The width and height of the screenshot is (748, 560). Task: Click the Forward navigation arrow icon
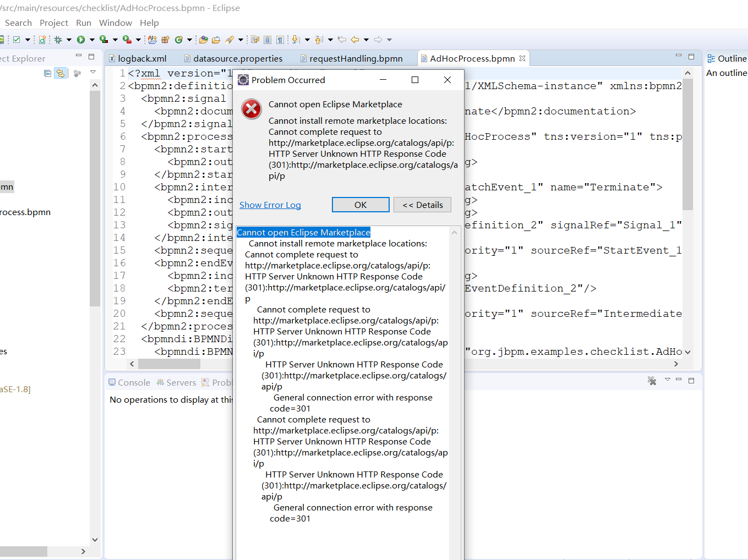378,40
